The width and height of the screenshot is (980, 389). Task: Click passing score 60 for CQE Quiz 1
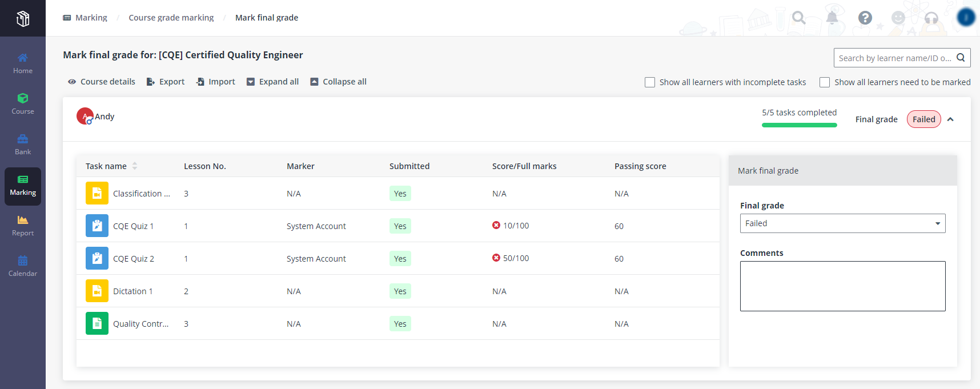click(x=619, y=226)
